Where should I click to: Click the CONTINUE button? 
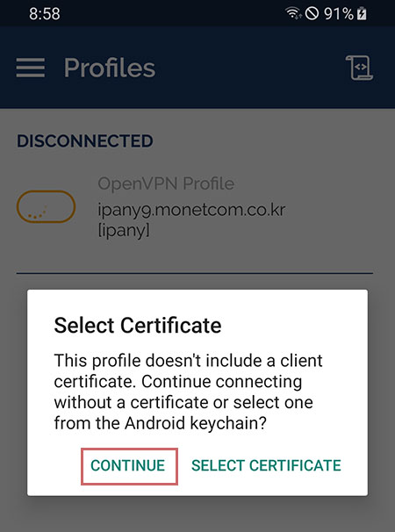(129, 466)
